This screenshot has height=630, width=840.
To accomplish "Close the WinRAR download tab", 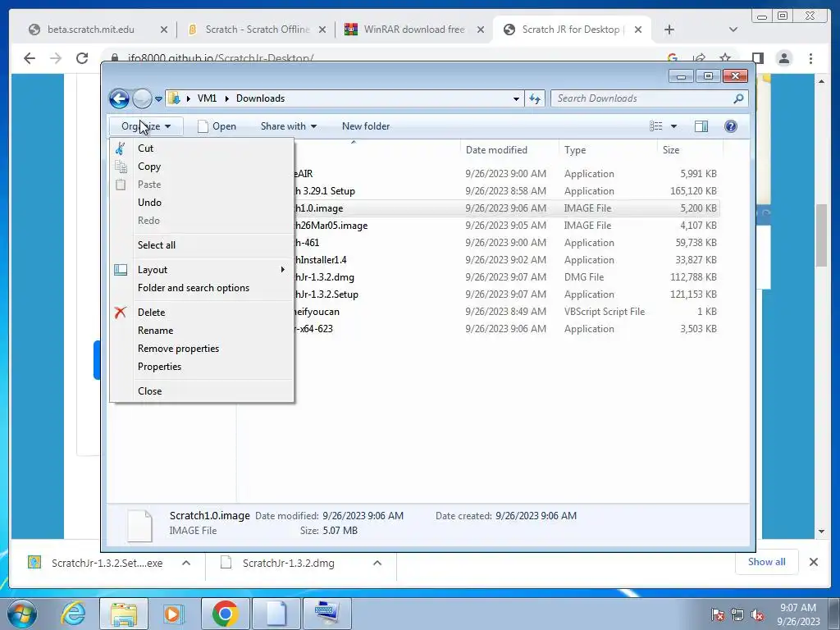I will [481, 30].
